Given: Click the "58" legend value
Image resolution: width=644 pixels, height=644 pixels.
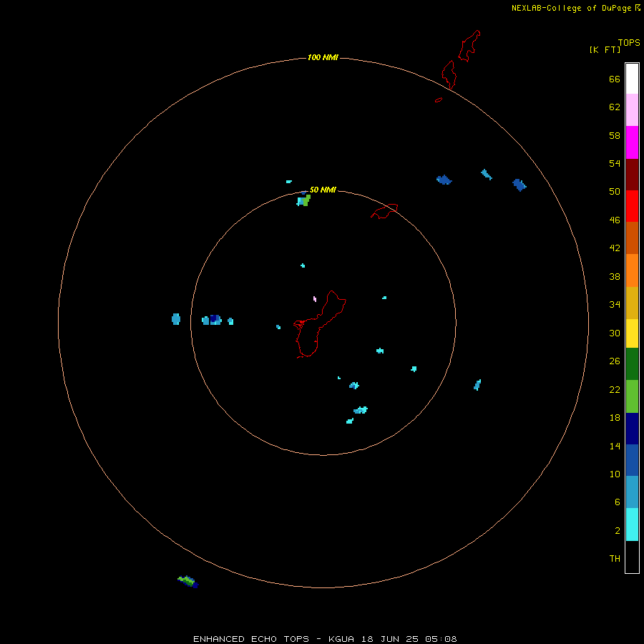Looking at the screenshot, I should tap(615, 135).
